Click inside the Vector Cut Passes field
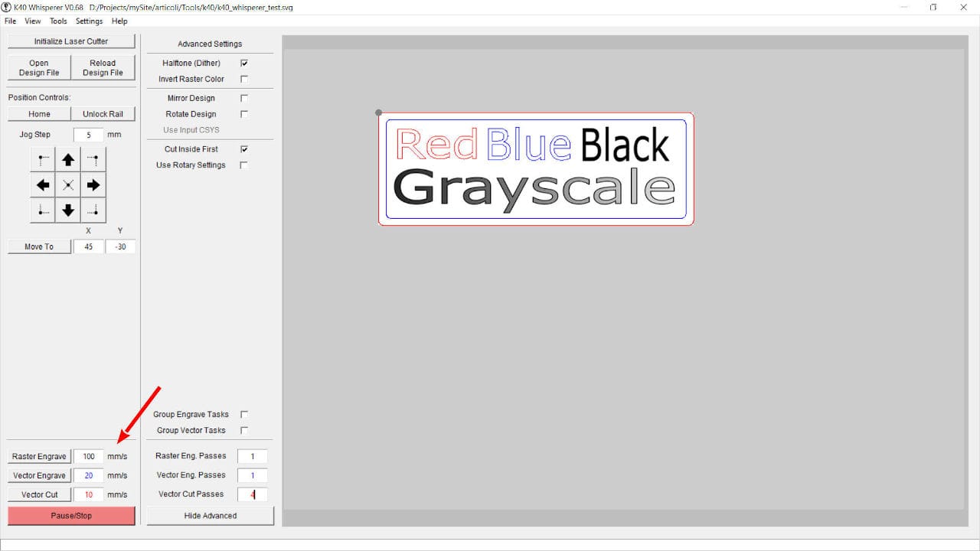Viewport: 980px width, 551px height. (252, 494)
